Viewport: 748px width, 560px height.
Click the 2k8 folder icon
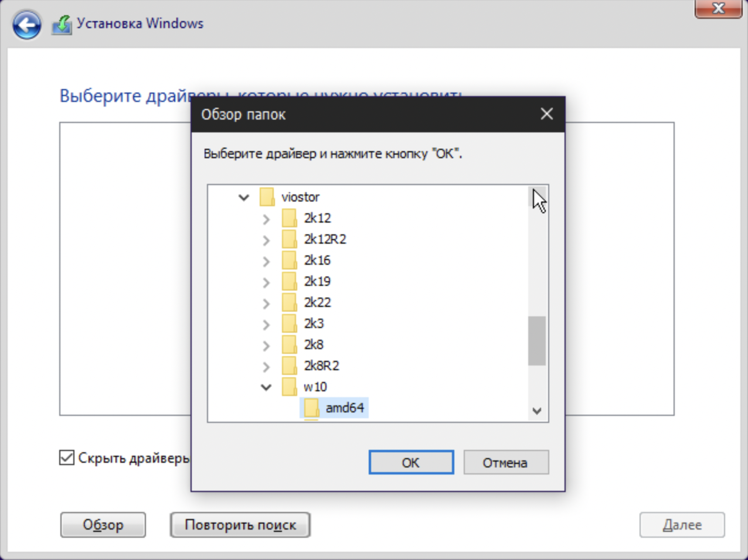point(289,344)
